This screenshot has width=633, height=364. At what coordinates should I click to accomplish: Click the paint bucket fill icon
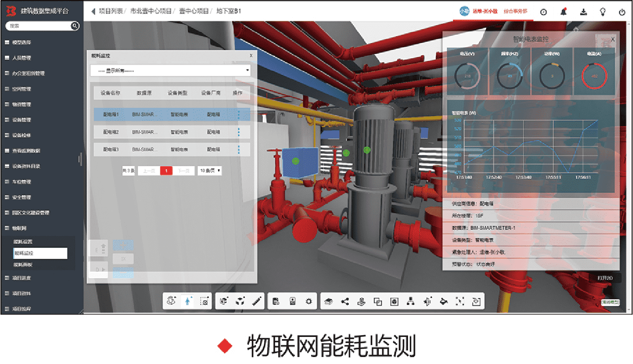[x=443, y=301]
